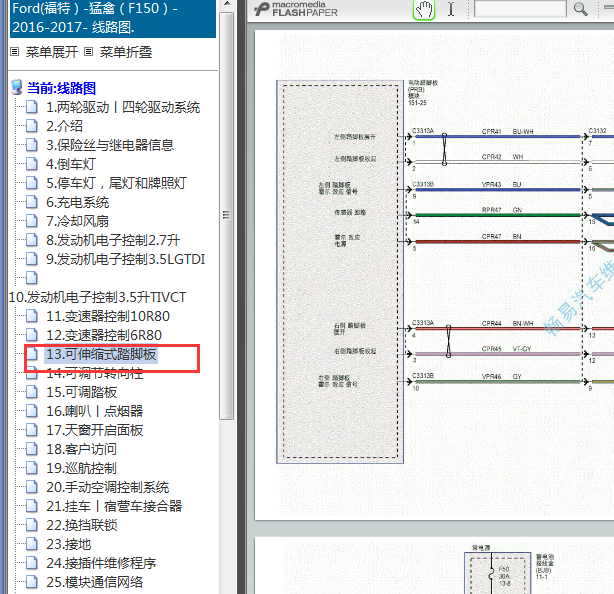Click the Macromedia FlashPaper logo
Viewport: 614px width, 594px height.
click(296, 9)
